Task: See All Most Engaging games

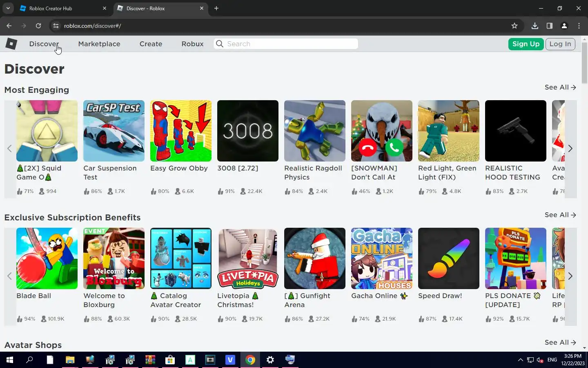Action: 560,87
